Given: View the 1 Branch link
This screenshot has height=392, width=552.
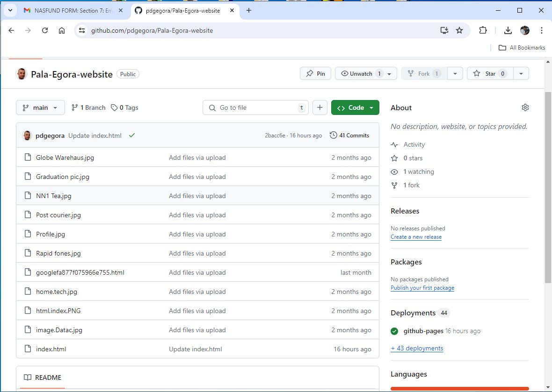Looking at the screenshot, I should click(88, 107).
